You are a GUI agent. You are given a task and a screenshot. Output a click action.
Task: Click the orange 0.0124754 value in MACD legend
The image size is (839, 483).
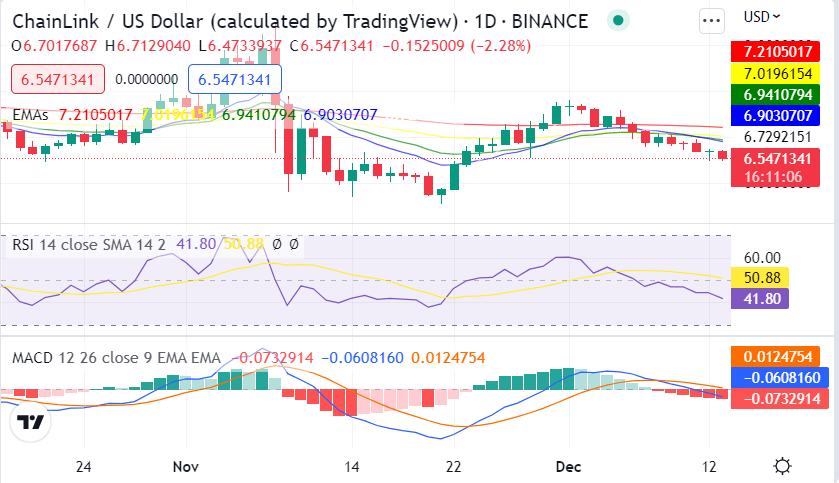click(448, 357)
